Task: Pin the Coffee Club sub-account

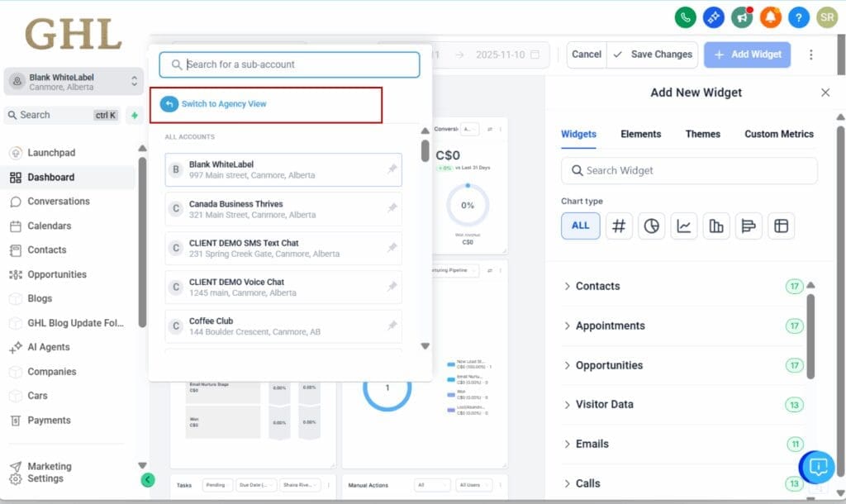Action: click(x=392, y=326)
